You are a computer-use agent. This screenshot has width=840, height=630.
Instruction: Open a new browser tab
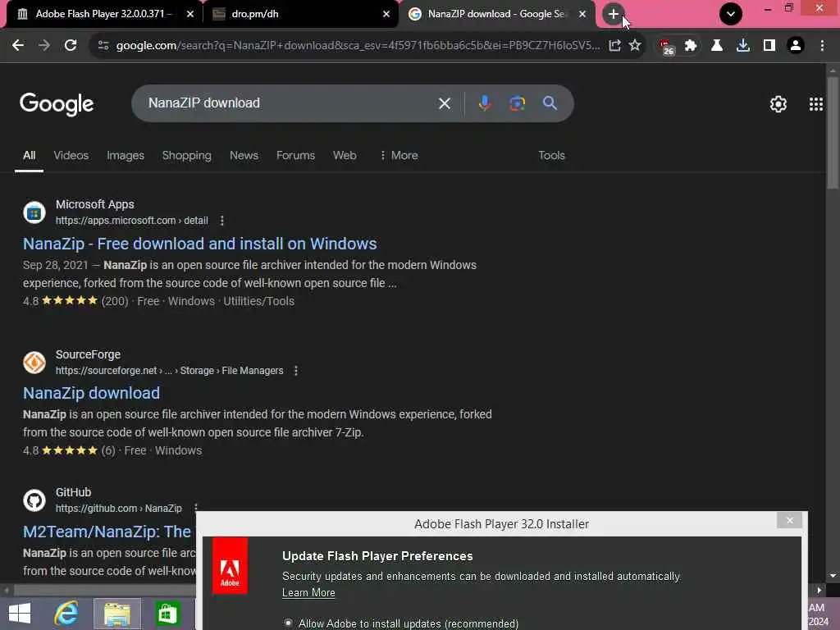614,14
